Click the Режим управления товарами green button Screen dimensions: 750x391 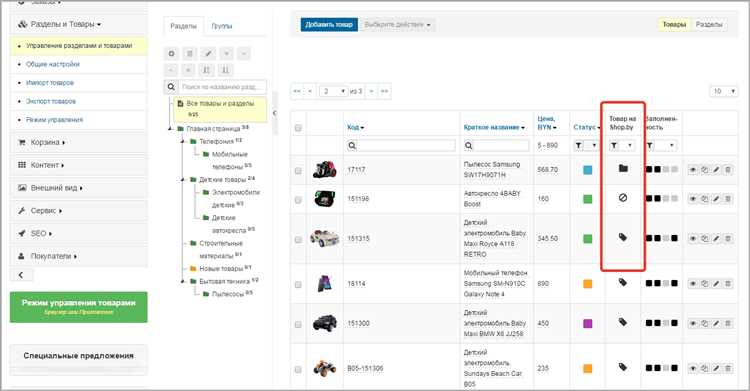[78, 307]
